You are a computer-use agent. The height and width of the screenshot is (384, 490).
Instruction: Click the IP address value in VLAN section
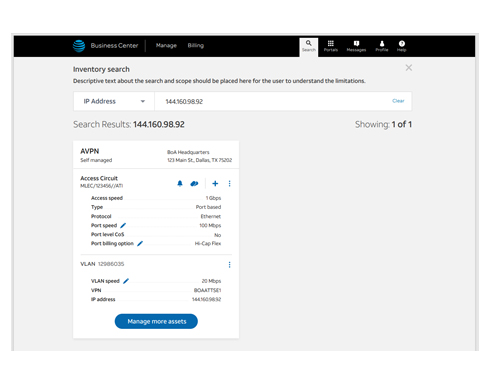207,300
